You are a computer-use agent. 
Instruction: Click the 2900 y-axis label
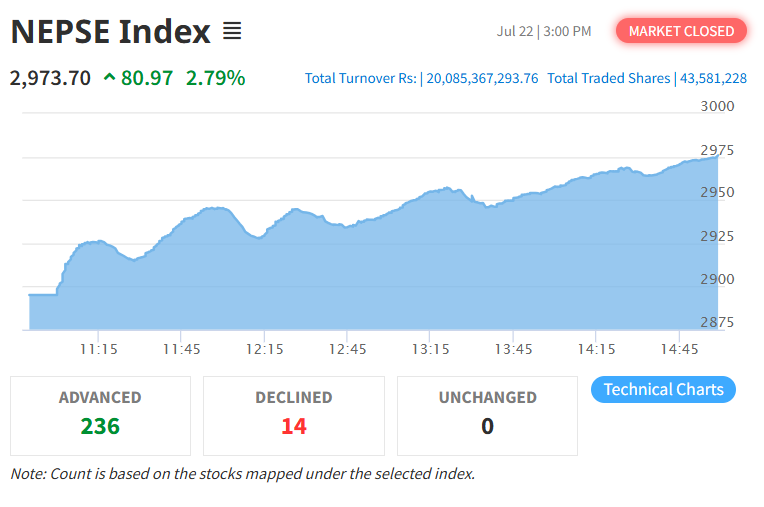(717, 279)
